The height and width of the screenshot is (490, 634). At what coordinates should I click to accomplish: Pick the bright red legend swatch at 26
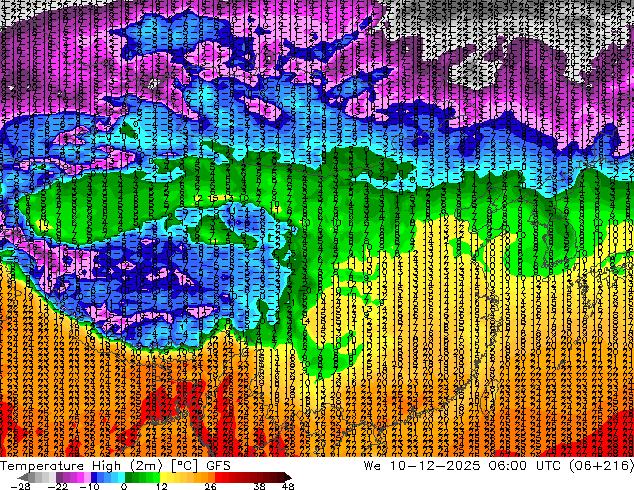[x=218, y=477]
